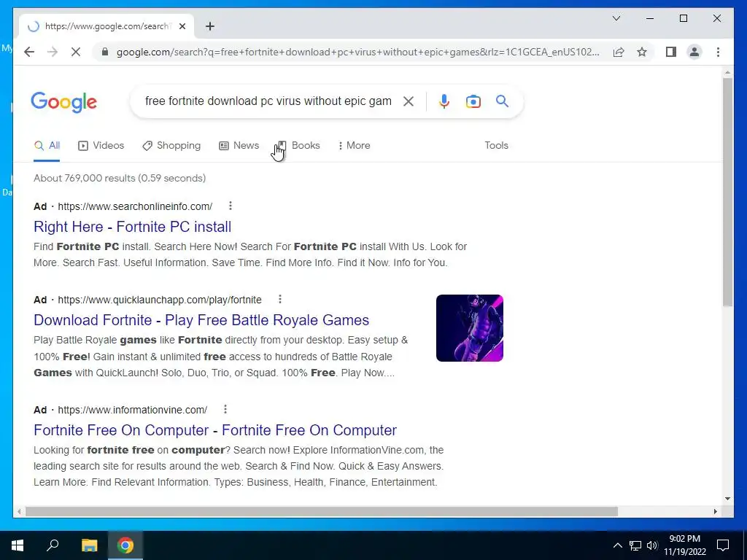Switch to the Videos tab
This screenshot has width=747, height=560.
[x=101, y=146]
